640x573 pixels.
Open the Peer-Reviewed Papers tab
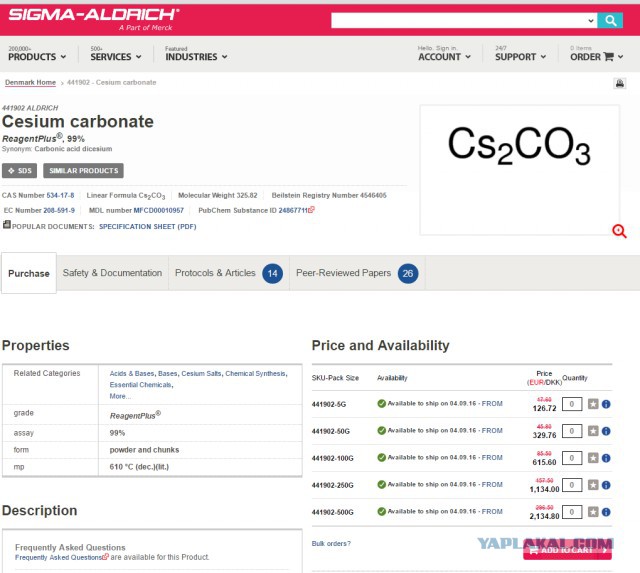click(x=357, y=273)
